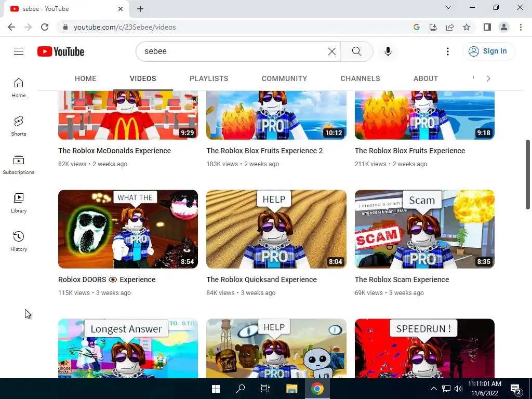Switch to the PLAYLISTS tab

tap(209, 78)
